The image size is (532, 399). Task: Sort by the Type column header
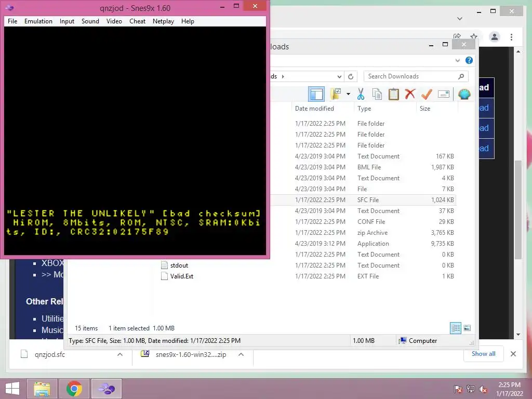tap(364, 109)
